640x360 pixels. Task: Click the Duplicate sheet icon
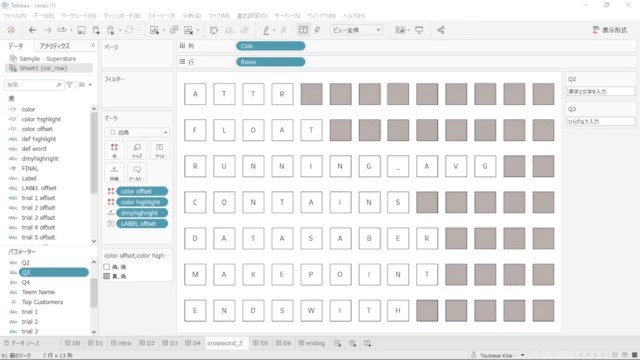coord(174,30)
